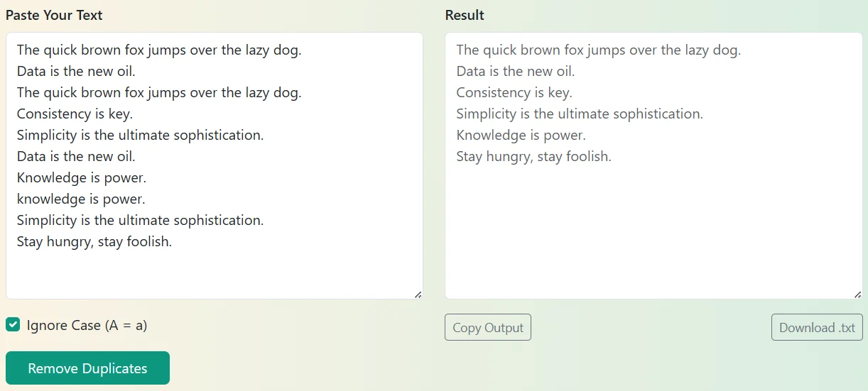Click the lowercase "knowledge is power." input line
The image size is (868, 391).
(x=81, y=199)
